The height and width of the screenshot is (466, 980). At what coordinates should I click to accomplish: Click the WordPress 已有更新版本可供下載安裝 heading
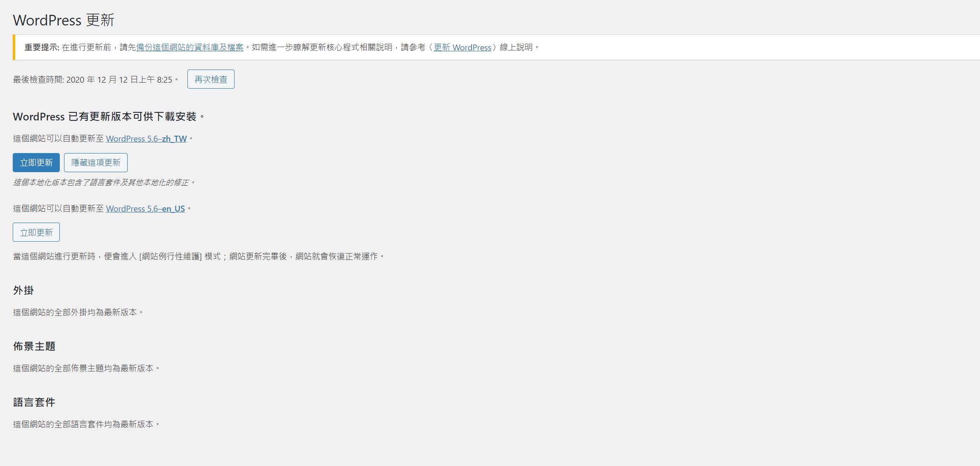coord(109,117)
